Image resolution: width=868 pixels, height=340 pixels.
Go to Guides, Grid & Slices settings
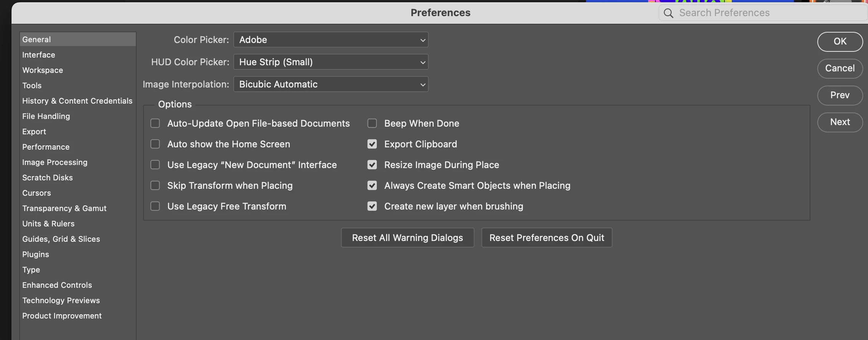[x=61, y=239]
